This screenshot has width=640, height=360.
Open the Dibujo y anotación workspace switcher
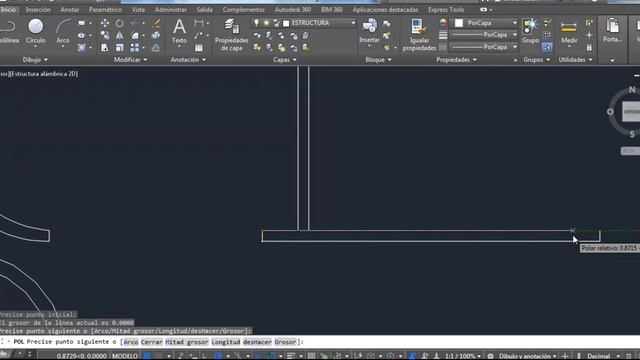[527, 356]
